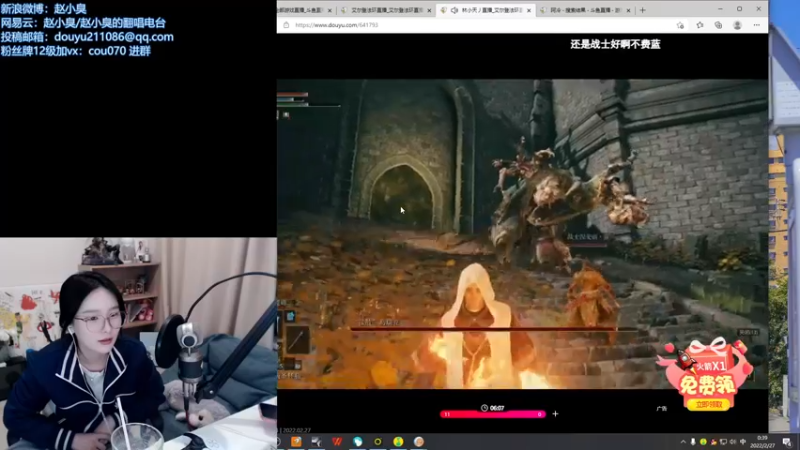
Task: Open a new browser tab
Action: coord(643,10)
